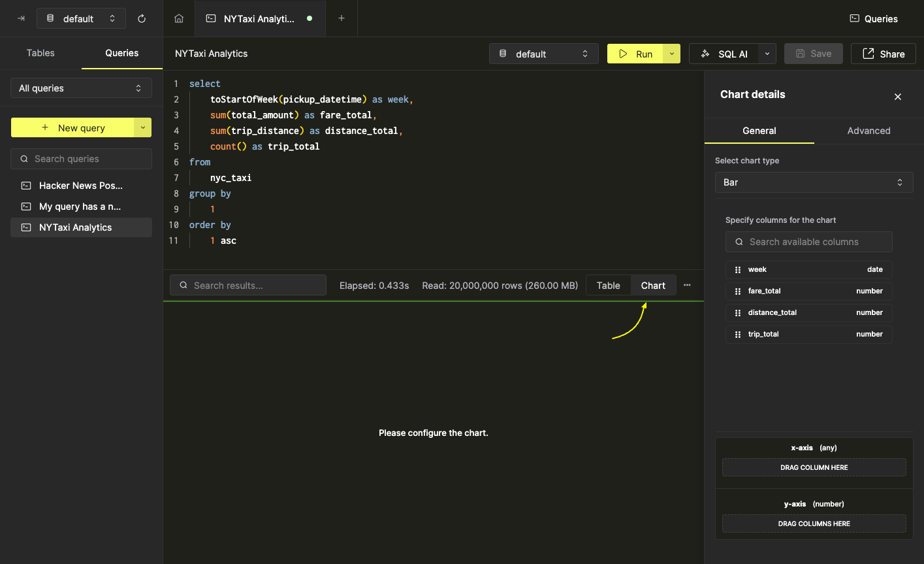Screen dimensions: 924x564
Task: Click the Search available columns field
Action: [808, 242]
